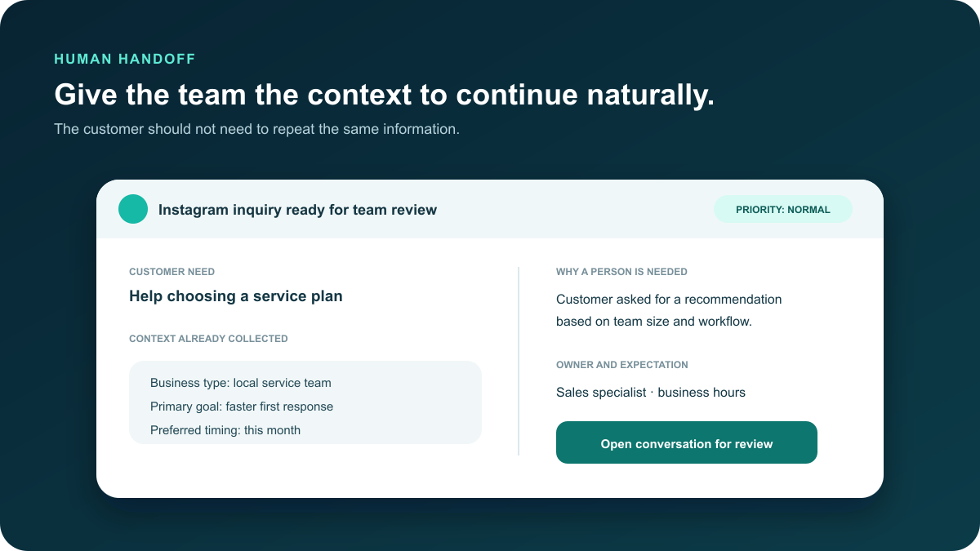Select the Primary goal: faster first response line

(242, 407)
